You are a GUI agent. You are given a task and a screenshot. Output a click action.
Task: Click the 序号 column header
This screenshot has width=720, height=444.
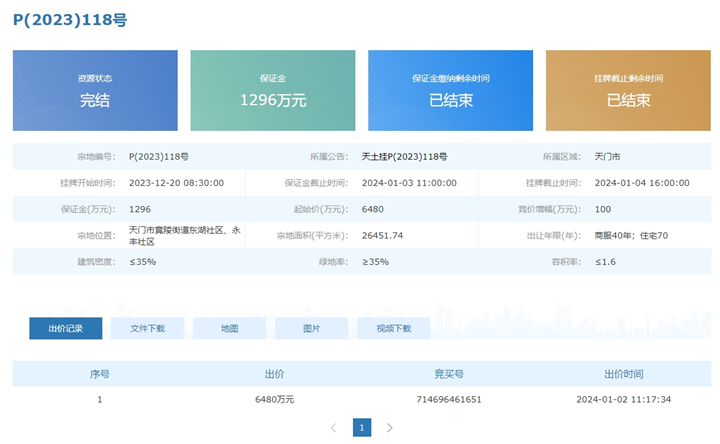(x=99, y=374)
